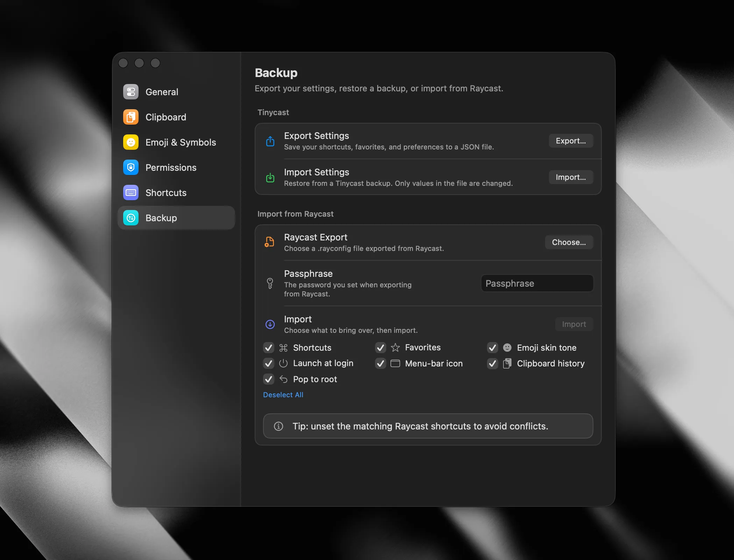This screenshot has width=734, height=560.
Task: Uncheck the Favorites import checkbox
Action: (381, 348)
